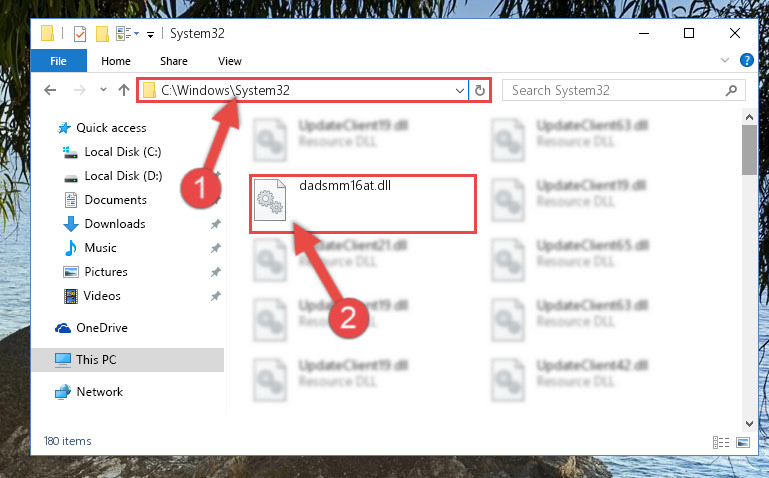Click the search magnifier icon
769x478 pixels.
(x=731, y=90)
